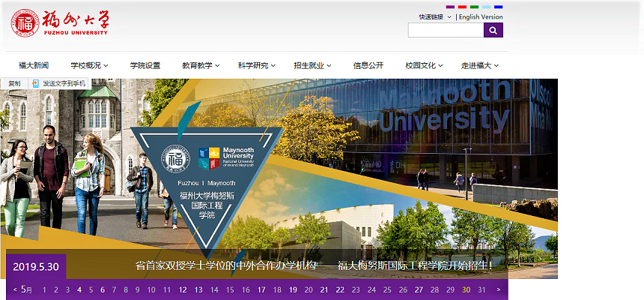Expand the 校园文化 menu
Image resolution: width=644 pixels, height=300 pixels.
click(424, 65)
